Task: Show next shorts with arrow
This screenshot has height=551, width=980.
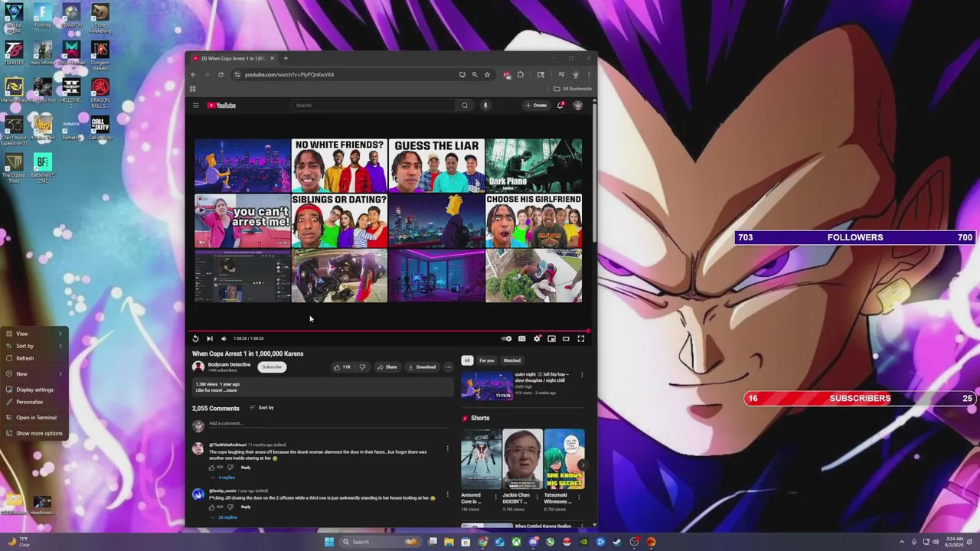Action: pyautogui.click(x=583, y=465)
